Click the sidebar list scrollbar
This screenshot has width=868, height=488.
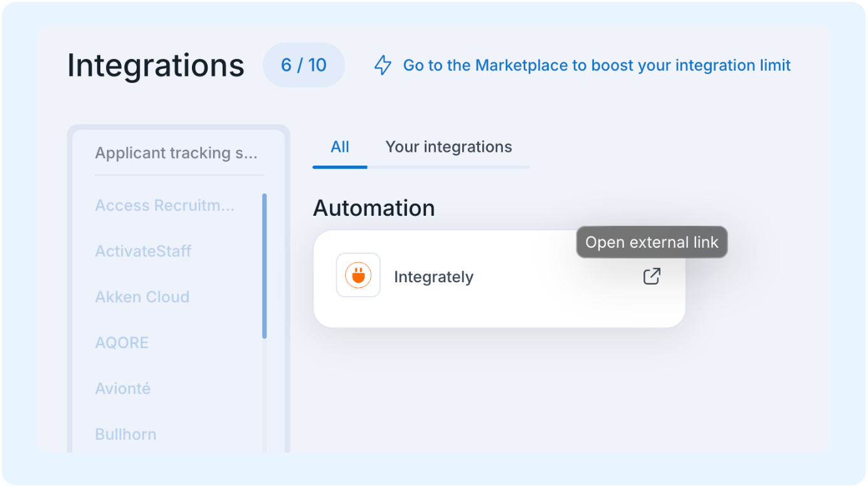pos(264,266)
